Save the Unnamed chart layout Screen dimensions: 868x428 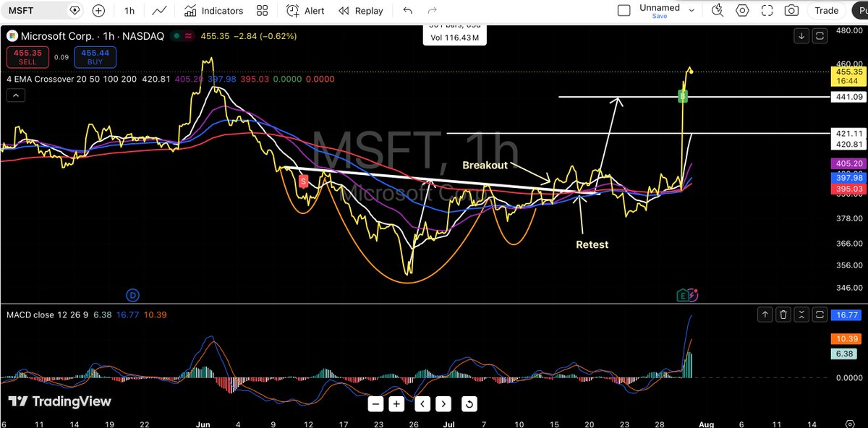[x=660, y=16]
